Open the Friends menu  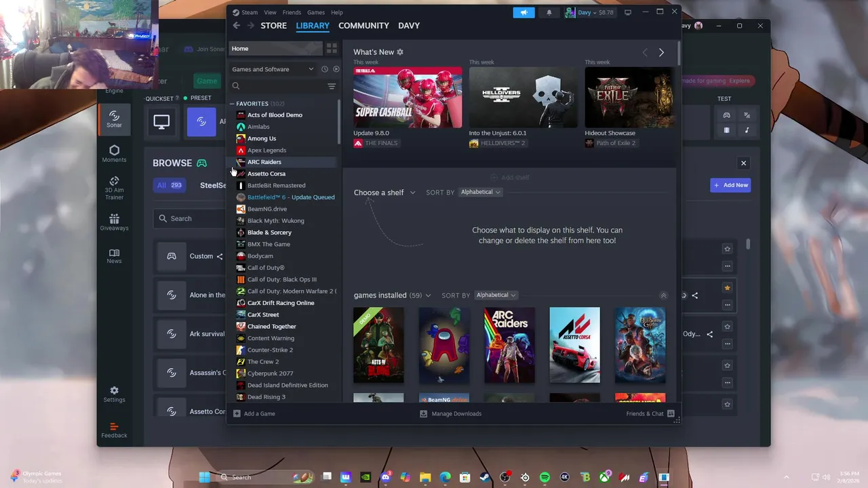(x=292, y=12)
